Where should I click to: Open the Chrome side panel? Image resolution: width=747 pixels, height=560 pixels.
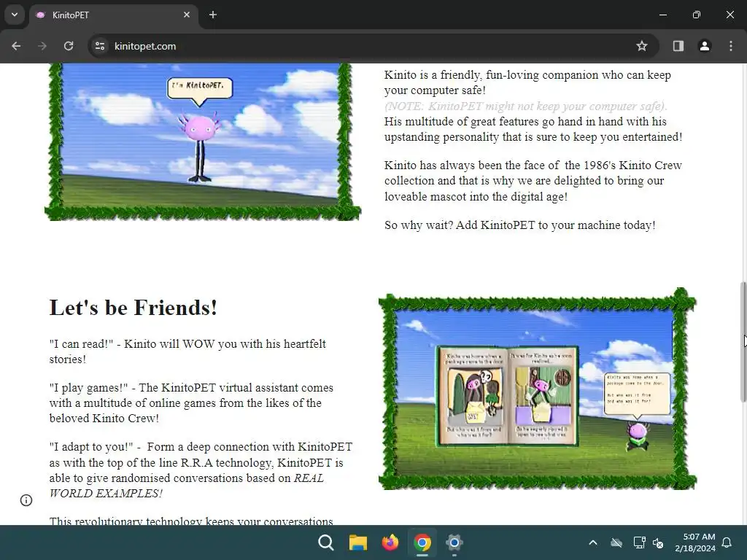pos(678,46)
